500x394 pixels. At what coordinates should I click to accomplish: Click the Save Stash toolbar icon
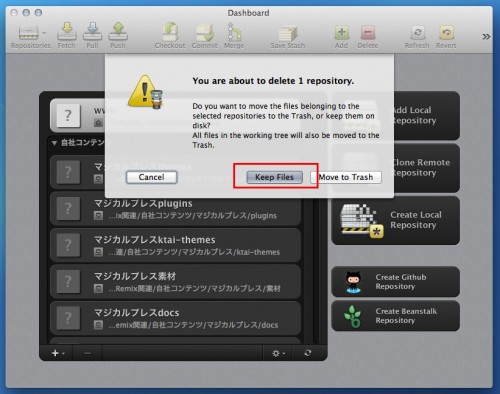click(x=288, y=33)
